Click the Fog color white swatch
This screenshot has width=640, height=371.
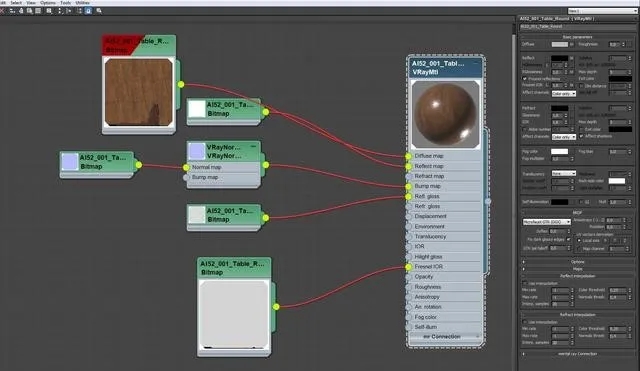click(x=560, y=151)
